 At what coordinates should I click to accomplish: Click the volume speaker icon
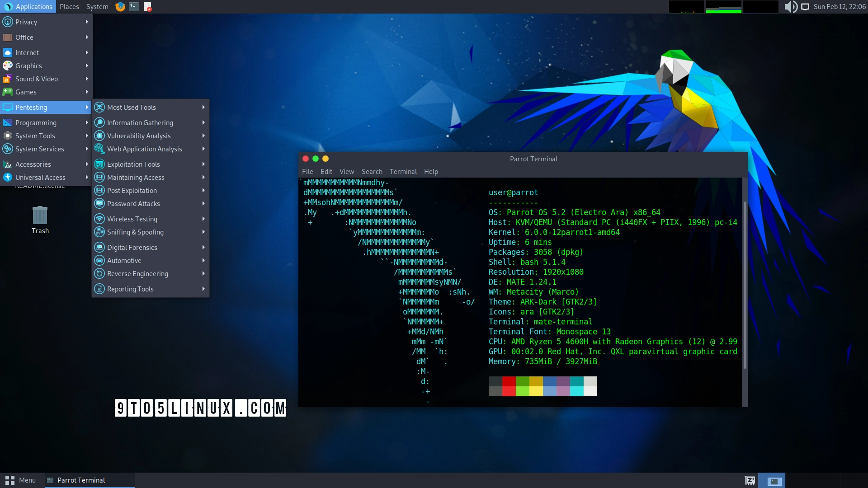pos(790,6)
